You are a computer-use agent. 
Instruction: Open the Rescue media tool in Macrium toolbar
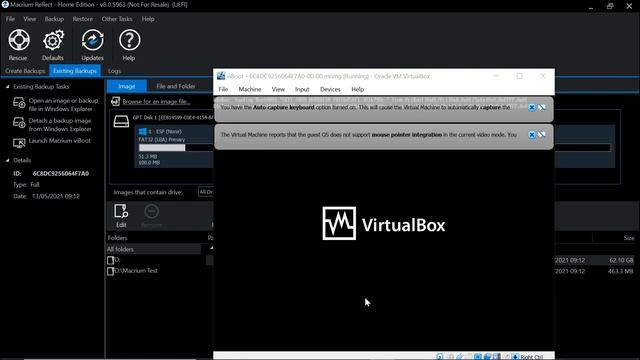(18, 44)
